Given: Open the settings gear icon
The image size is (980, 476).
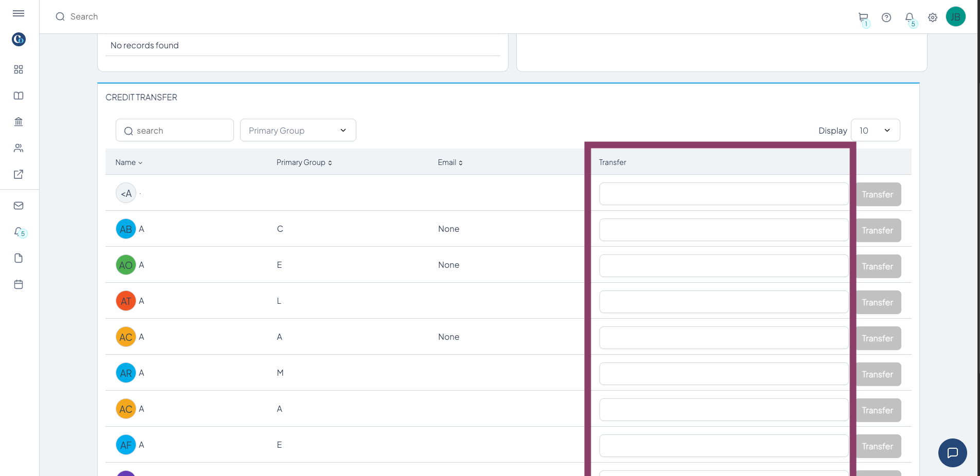Looking at the screenshot, I should (x=933, y=17).
